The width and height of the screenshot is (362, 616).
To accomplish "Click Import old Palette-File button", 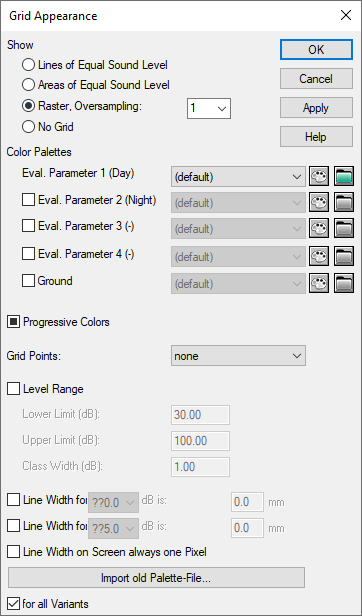I will [x=156, y=578].
